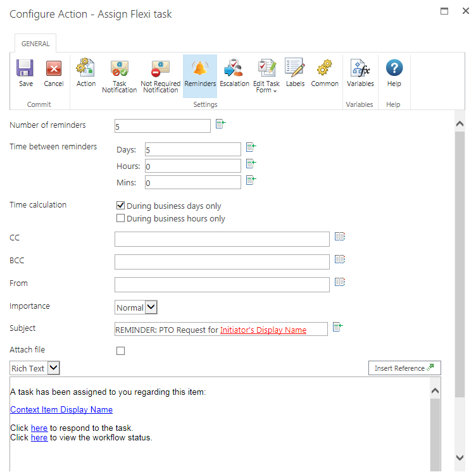Viewport: 476px width, 472px height.
Task: Click the Context Item Display Name link
Action: pos(61,410)
